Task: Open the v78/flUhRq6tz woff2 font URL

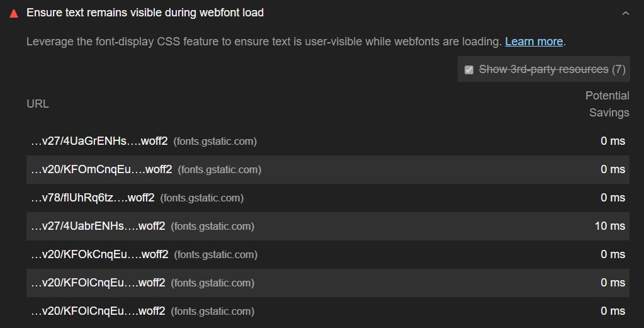Action: [x=93, y=198]
